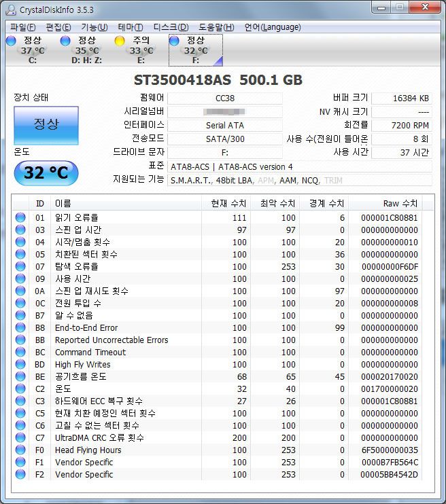This screenshot has height=504, width=446.
Task: Open the 편집(E) menu
Action: point(58,27)
